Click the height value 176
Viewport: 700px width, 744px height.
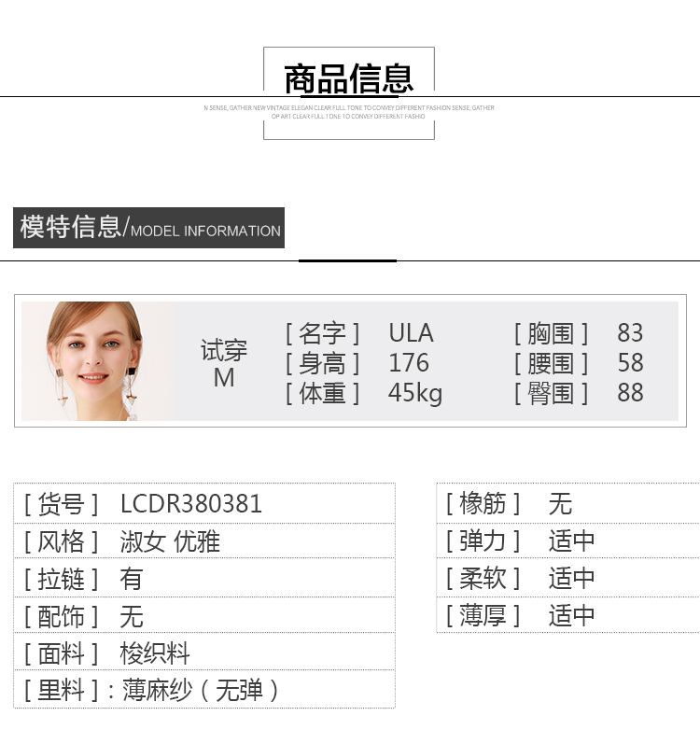coord(409,363)
